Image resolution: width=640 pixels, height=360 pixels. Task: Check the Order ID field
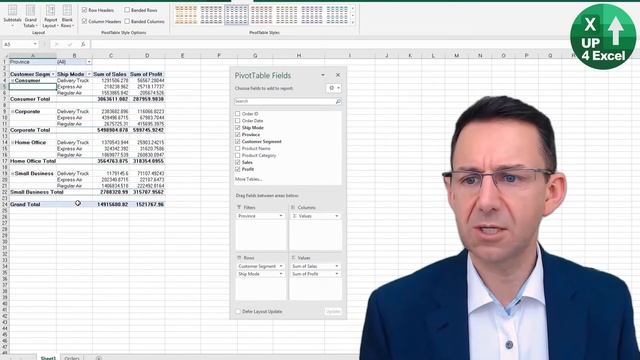(238, 114)
